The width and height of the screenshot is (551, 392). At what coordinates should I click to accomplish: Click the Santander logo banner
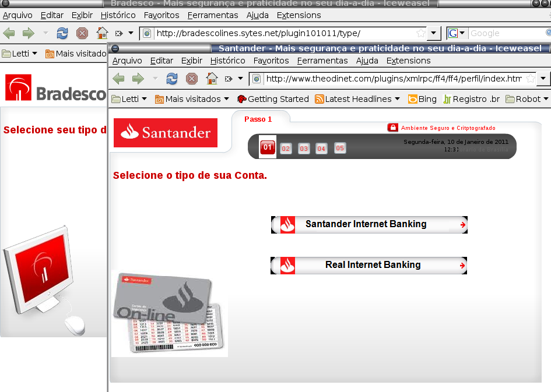click(x=166, y=133)
